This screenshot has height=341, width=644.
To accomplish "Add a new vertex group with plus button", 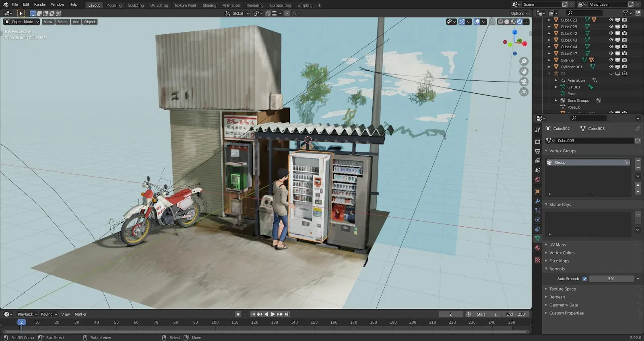I will pyautogui.click(x=638, y=161).
